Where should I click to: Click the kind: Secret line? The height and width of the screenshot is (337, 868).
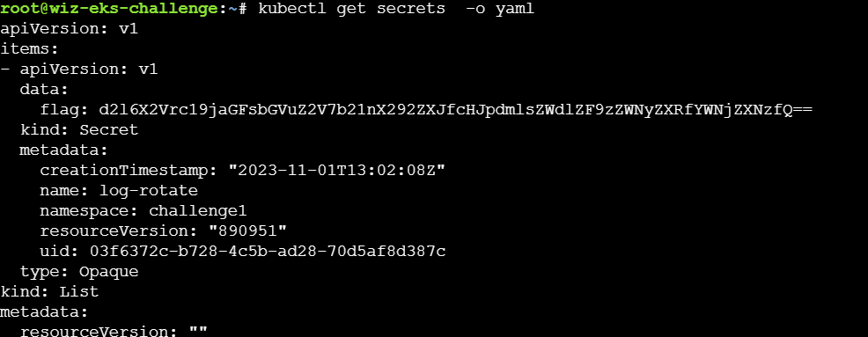(79, 130)
